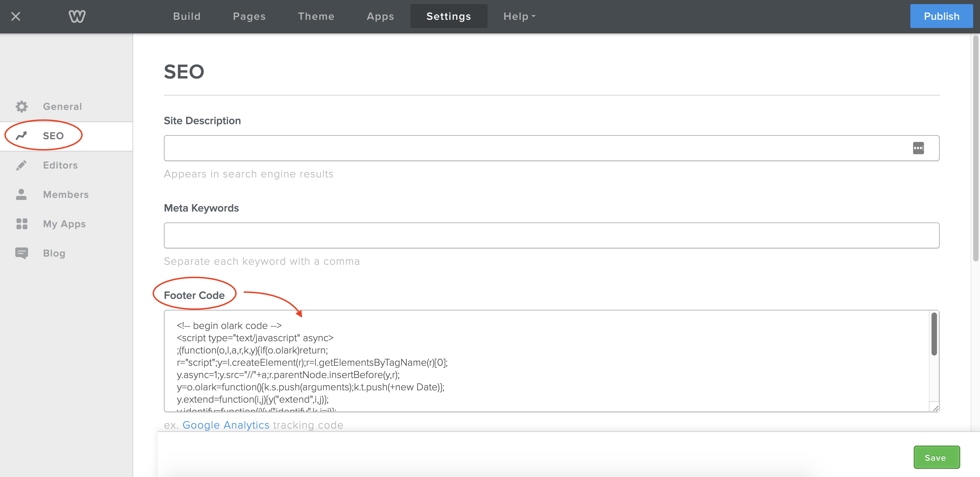The image size is (980, 477).
Task: Open the Apps tab
Action: [x=380, y=16]
